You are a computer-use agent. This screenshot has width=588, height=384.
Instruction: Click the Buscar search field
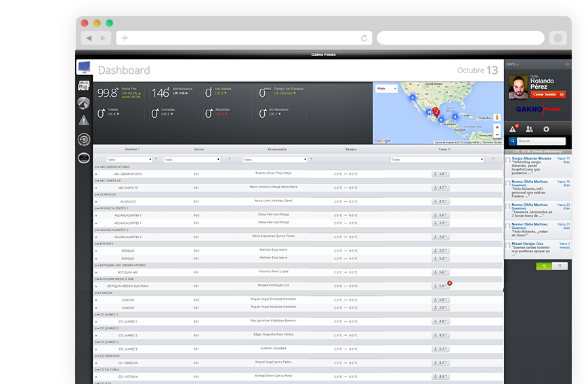coord(541,141)
